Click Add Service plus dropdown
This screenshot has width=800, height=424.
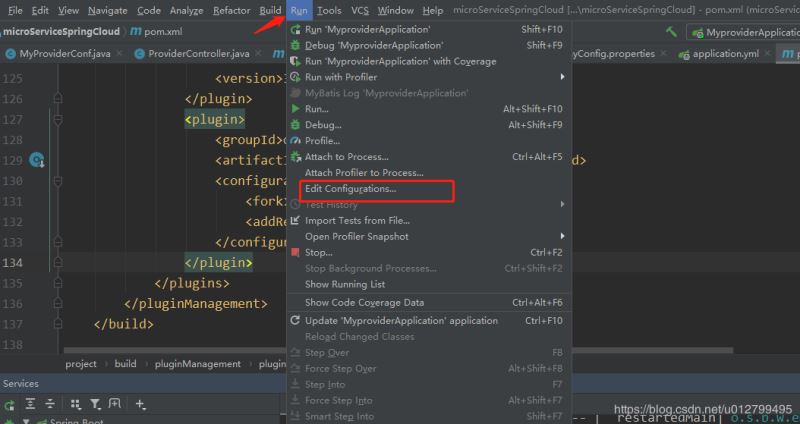(x=140, y=404)
